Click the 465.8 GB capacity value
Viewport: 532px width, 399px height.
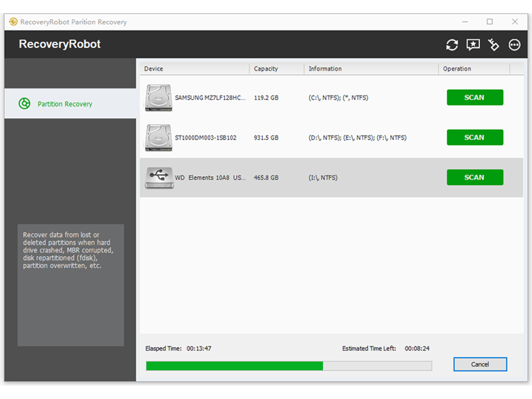coord(266,178)
